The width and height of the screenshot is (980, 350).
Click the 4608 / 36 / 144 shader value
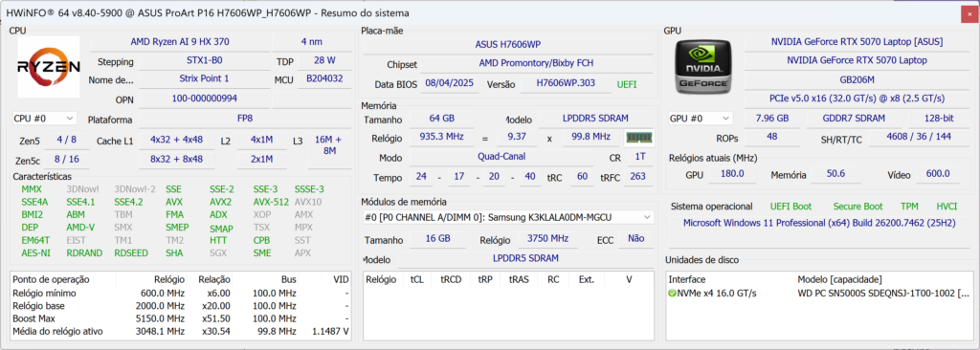click(x=918, y=137)
